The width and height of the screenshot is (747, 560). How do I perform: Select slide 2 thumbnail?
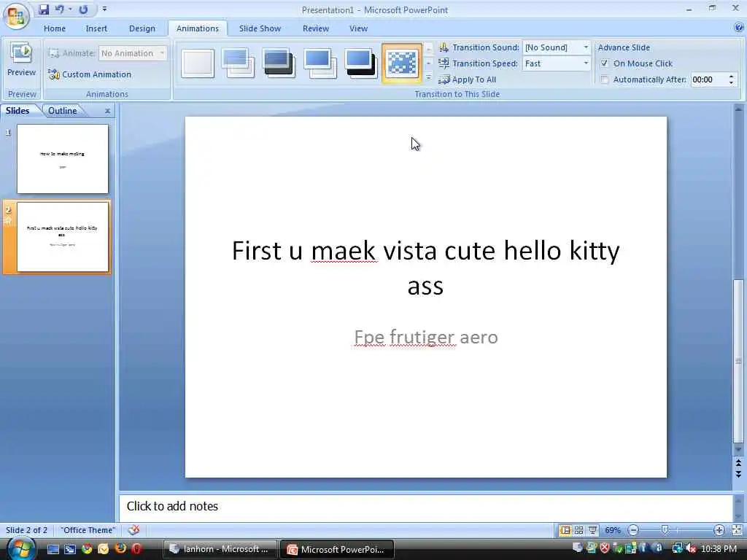[63, 237]
